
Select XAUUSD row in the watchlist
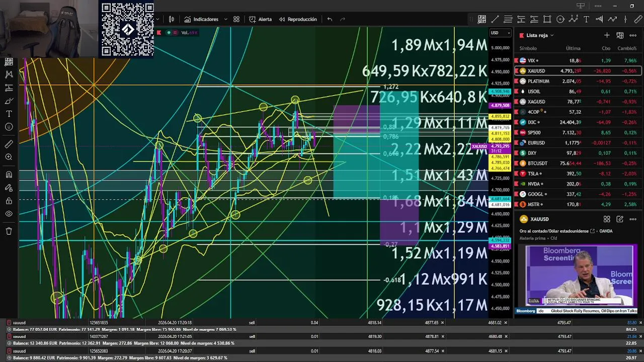tap(578, 71)
